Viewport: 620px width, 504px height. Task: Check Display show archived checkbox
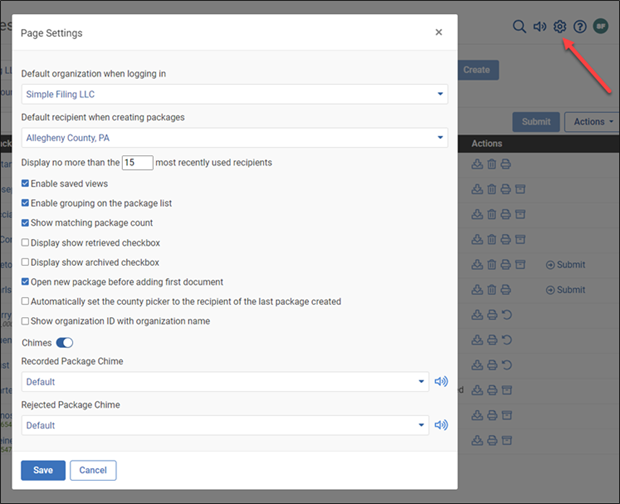(x=25, y=262)
